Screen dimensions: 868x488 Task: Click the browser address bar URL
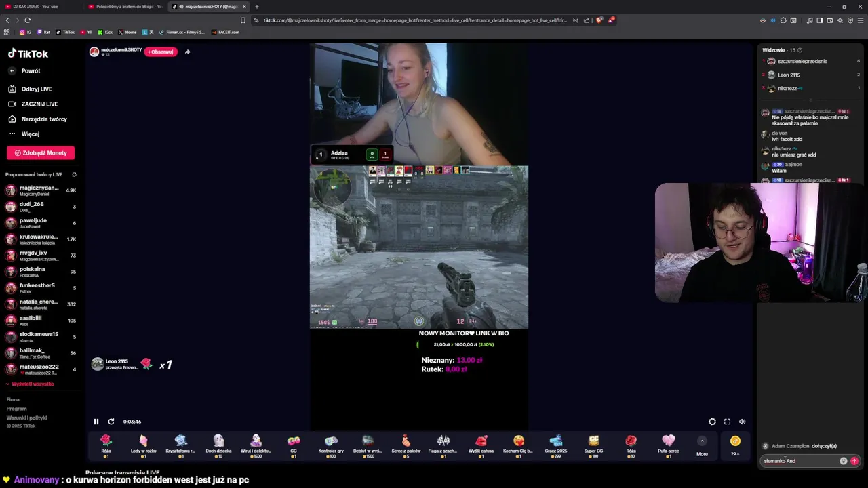coord(415,20)
